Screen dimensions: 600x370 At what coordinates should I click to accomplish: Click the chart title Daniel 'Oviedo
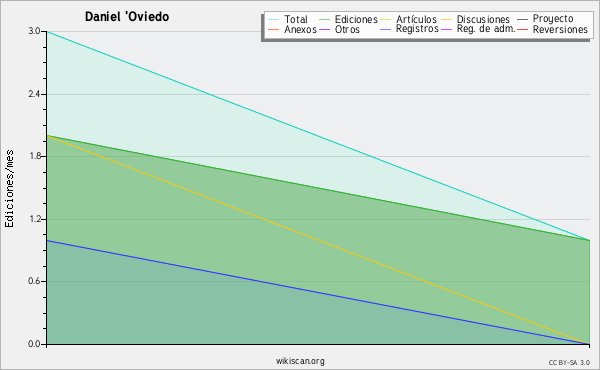(127, 17)
